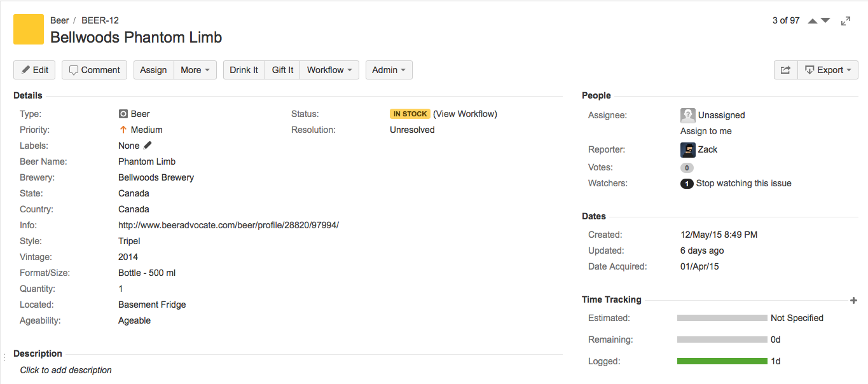Click the Drink It button
The height and width of the screenshot is (384, 868).
point(244,70)
